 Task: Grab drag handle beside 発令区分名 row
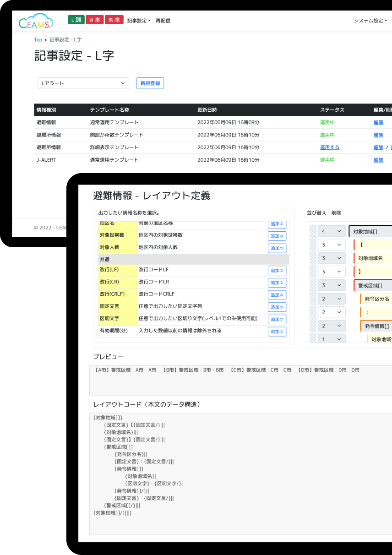coord(313,299)
